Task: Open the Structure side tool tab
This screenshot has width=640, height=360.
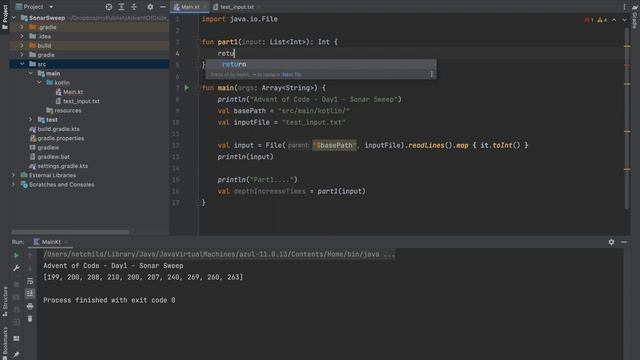Action: tap(5, 301)
